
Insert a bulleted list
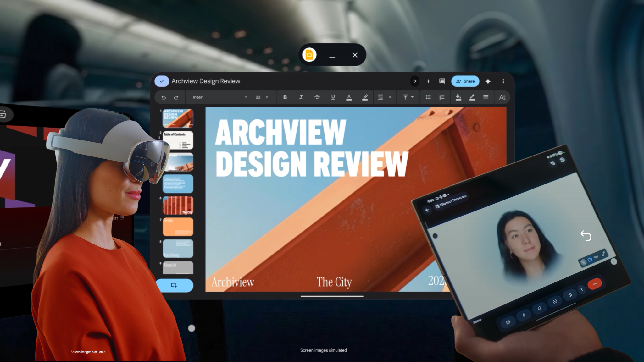[x=428, y=97]
